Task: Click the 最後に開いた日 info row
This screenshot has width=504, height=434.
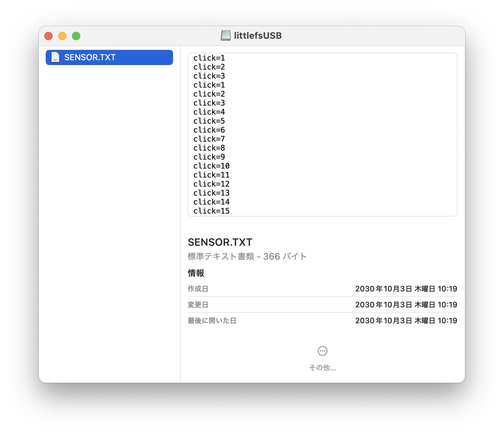Action: (x=212, y=320)
